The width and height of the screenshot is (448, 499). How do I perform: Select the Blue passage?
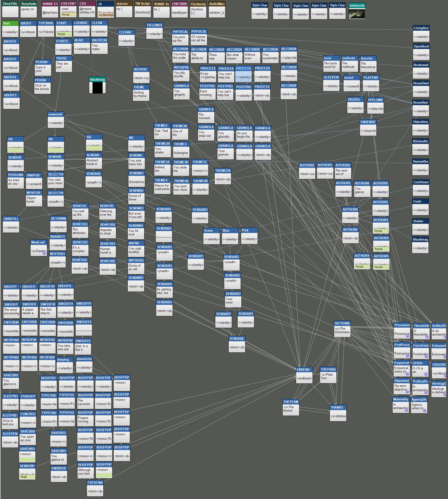coord(230,236)
